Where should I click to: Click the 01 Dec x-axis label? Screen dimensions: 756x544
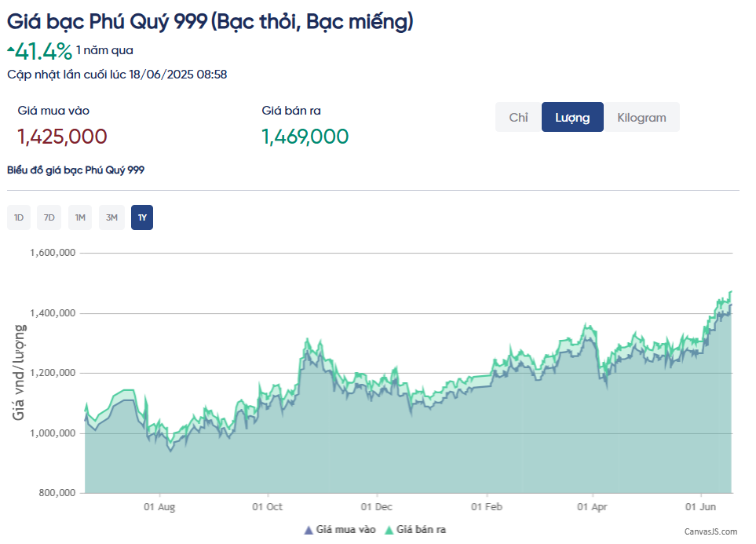pyautogui.click(x=377, y=507)
